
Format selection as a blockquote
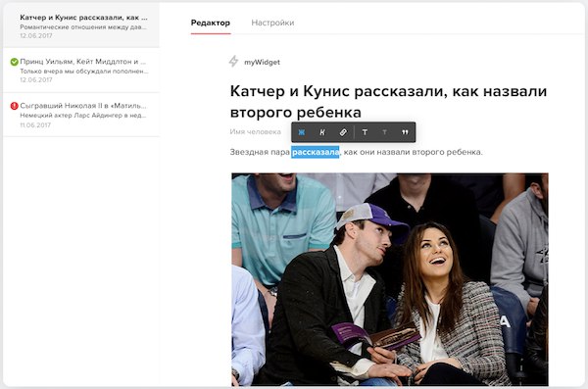coord(405,132)
